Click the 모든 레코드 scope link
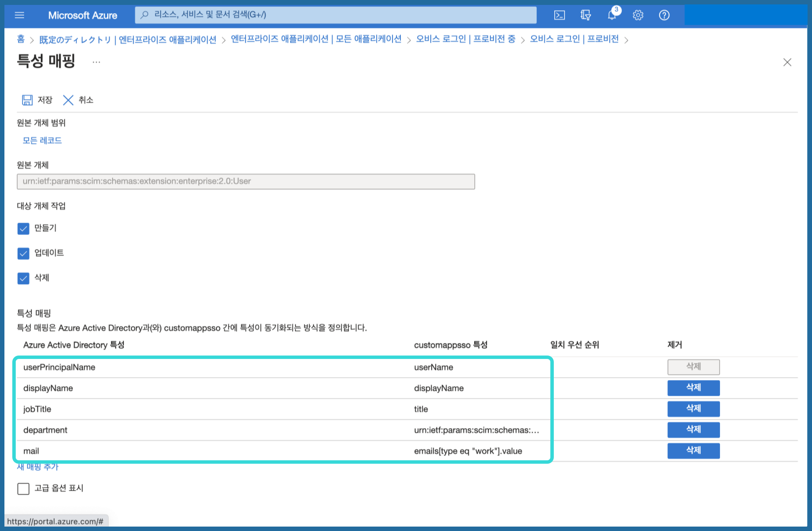 pos(42,141)
